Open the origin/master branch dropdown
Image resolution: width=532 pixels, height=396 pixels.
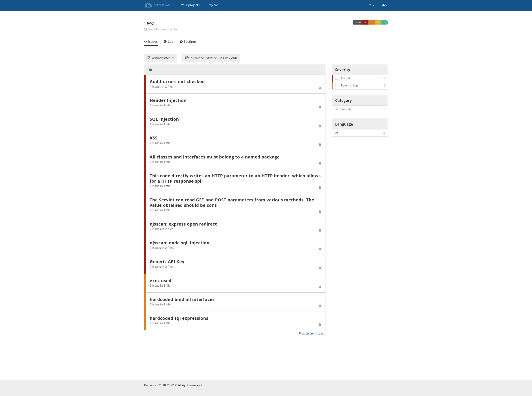pos(161,58)
